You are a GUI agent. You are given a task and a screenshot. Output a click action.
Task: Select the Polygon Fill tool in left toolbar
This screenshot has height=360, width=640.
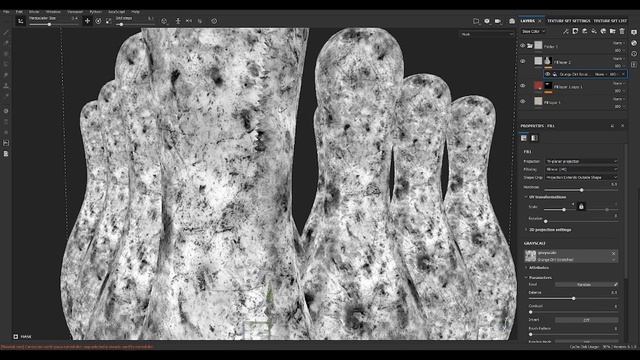[x=6, y=64]
